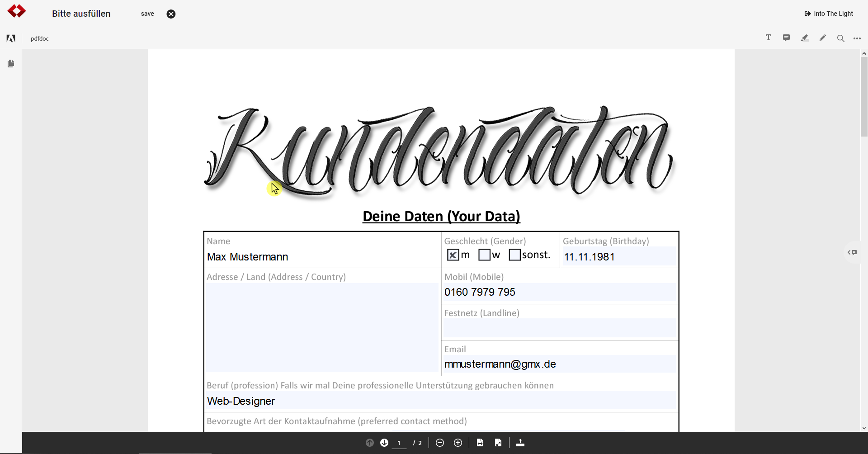
Task: Click the 'Deine Daten (Your Data)' heading
Action: [441, 217]
